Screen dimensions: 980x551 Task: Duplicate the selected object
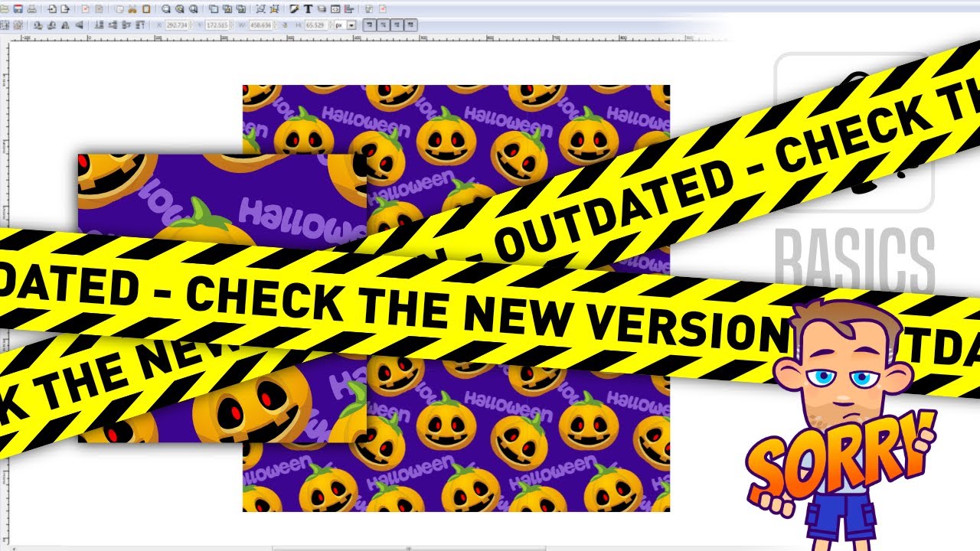(213, 9)
